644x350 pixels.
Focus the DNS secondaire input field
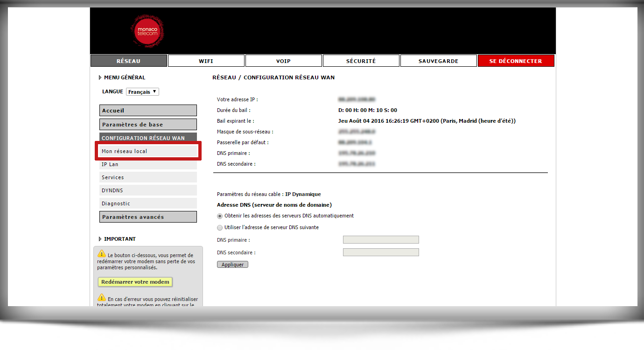[381, 252]
